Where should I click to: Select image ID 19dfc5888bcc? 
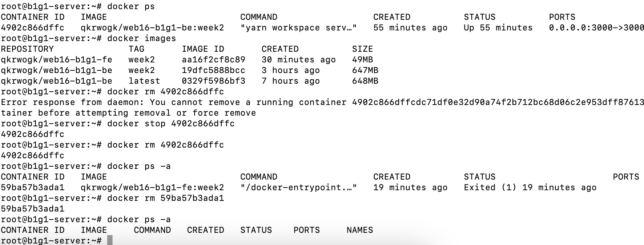click(x=214, y=70)
